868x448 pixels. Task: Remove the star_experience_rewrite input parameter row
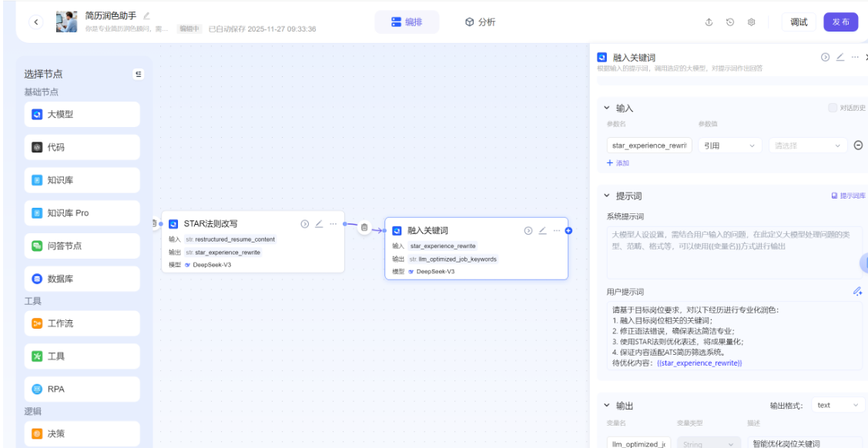point(859,145)
